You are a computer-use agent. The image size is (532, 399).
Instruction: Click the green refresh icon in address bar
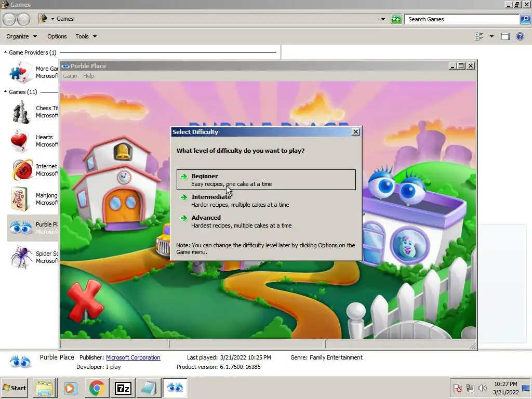pyautogui.click(x=396, y=19)
